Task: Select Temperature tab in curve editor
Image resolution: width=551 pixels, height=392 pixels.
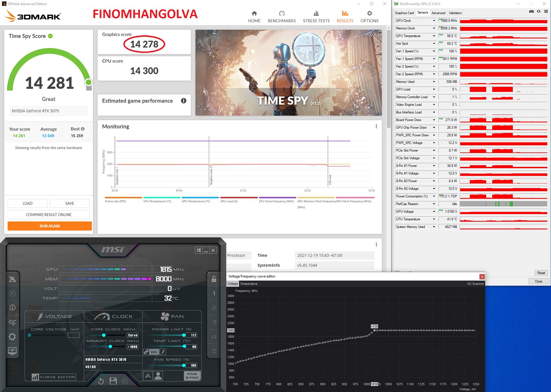Action: point(249,284)
